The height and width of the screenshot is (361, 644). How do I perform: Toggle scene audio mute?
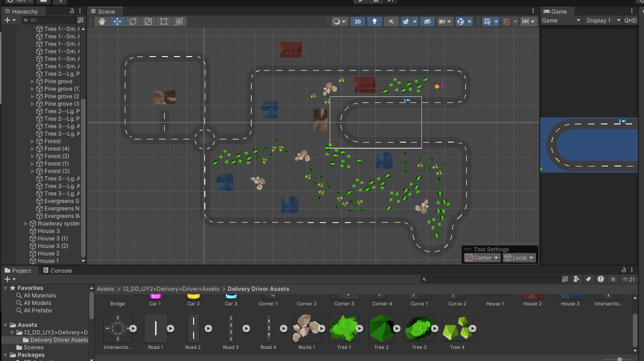click(x=391, y=22)
